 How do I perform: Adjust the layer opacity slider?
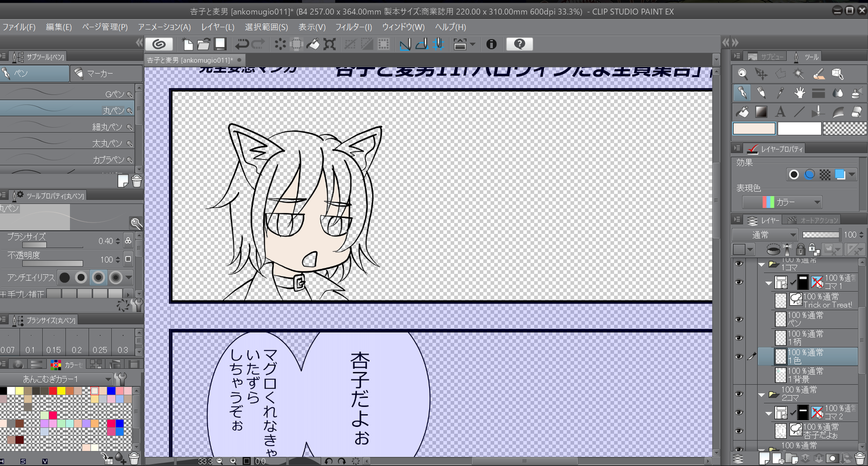[821, 235]
